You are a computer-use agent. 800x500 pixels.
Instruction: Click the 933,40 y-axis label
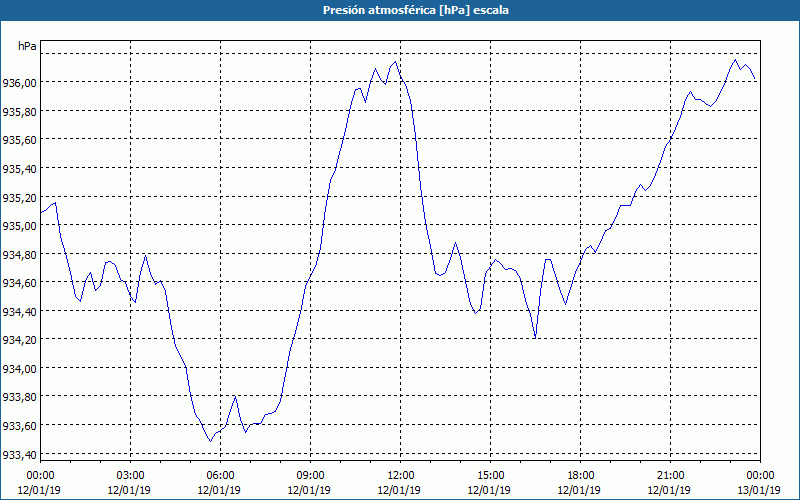[x=19, y=454]
